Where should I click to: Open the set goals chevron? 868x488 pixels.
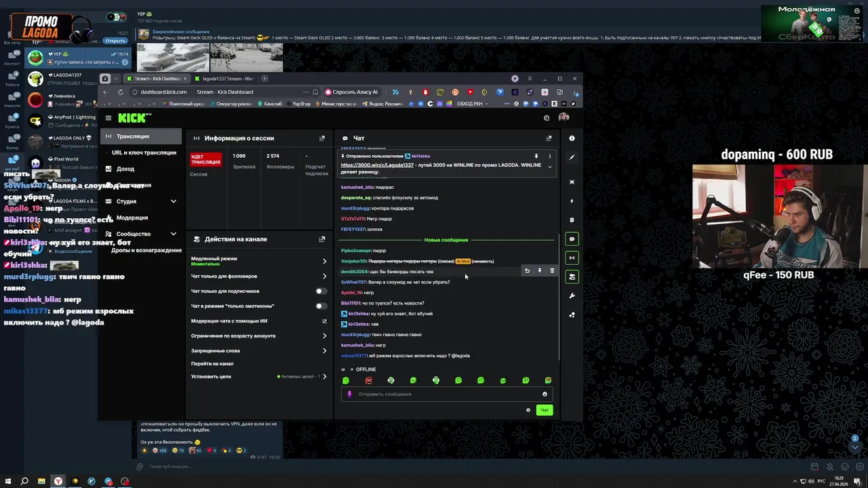pyautogui.click(x=324, y=377)
